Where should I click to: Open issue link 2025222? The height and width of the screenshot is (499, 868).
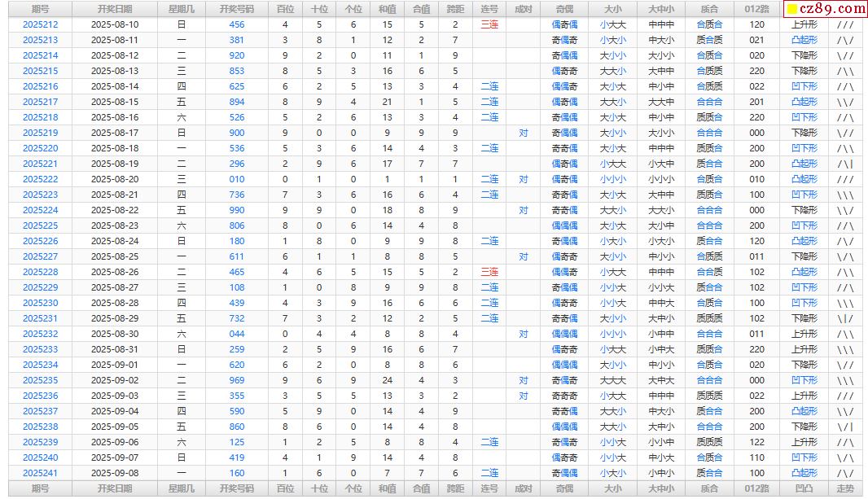coord(41,179)
